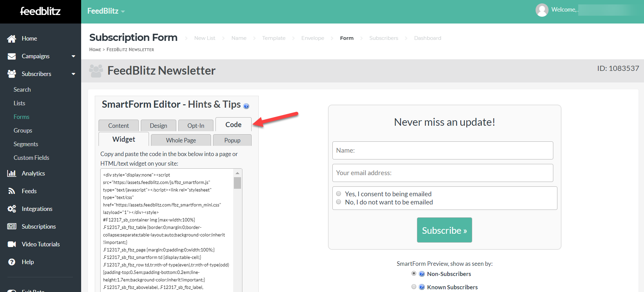
Task: Click the help icon beside Non-Subscribers
Action: click(422, 274)
